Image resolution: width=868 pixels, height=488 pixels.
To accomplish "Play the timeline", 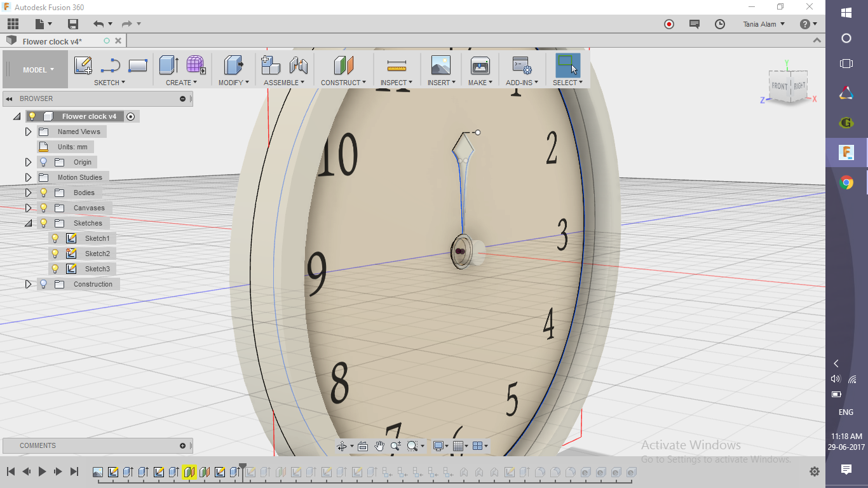I will pos(43,471).
